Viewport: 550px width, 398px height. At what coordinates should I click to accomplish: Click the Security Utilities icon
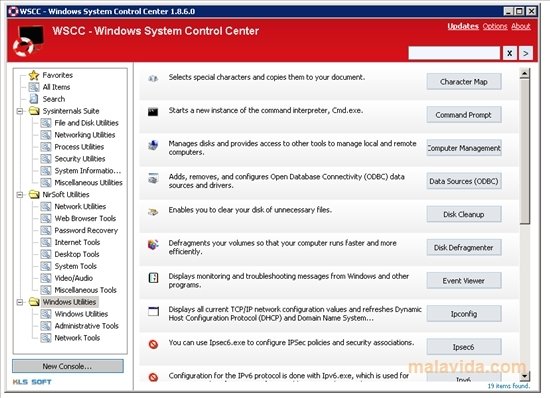tap(46, 158)
